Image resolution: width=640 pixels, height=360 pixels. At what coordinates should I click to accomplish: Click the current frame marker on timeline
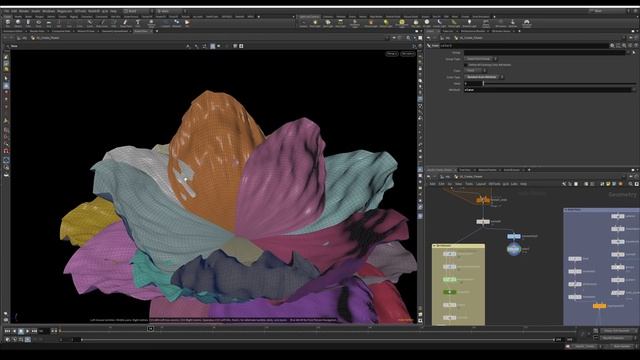(150, 328)
